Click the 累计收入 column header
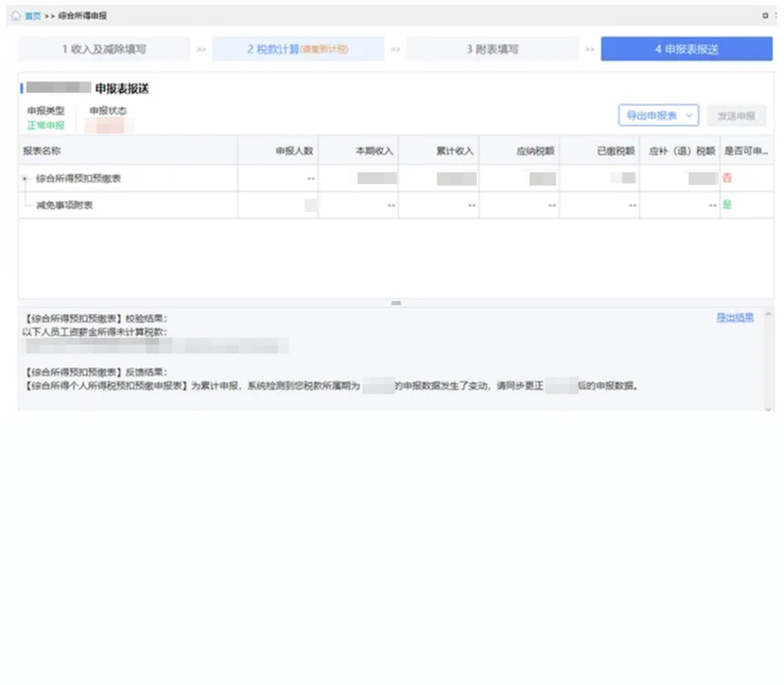Image resolution: width=784 pixels, height=685 pixels. coord(454,151)
